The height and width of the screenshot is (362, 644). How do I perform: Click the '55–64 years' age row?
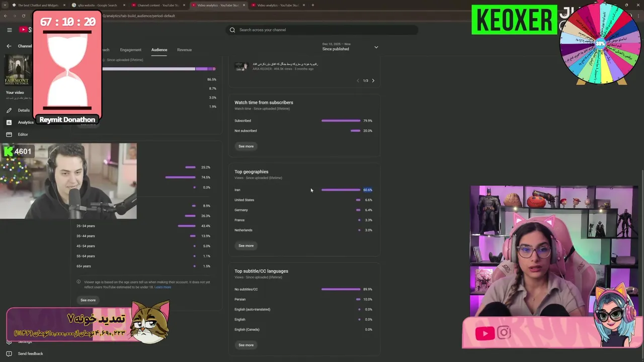click(x=143, y=256)
